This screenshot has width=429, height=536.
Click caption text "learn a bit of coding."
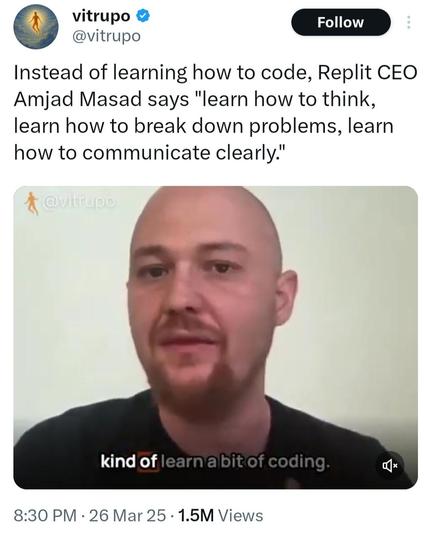tap(245, 462)
